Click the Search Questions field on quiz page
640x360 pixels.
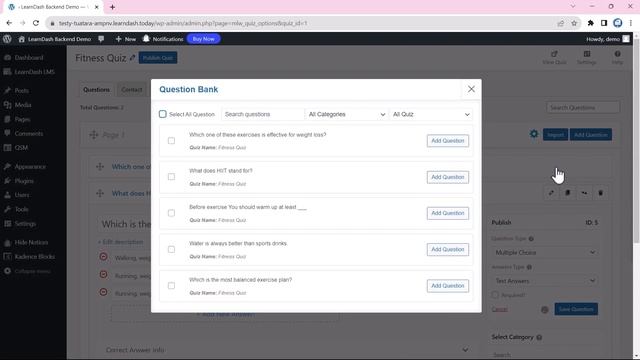pyautogui.click(x=582, y=108)
